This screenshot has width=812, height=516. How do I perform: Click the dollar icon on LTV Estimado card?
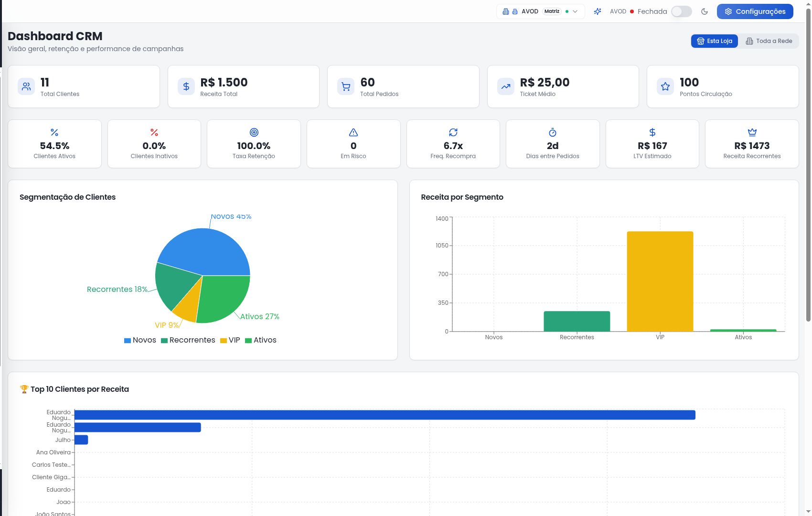pos(652,132)
